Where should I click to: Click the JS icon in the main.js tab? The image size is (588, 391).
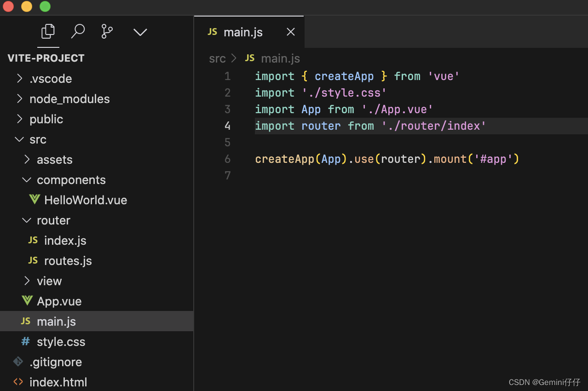[213, 32]
